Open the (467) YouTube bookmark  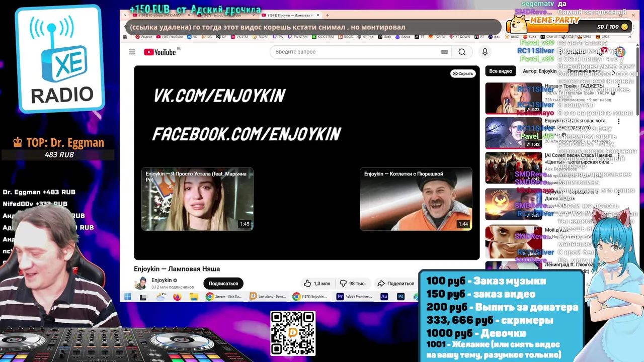tap(169, 37)
